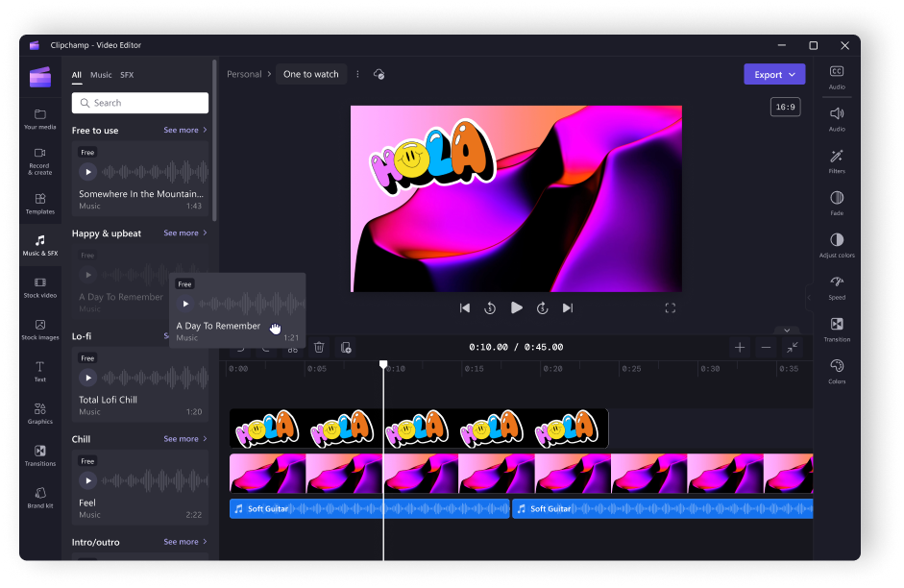The height and width of the screenshot is (588, 904).
Task: Duplicate clip using the duplicate icon
Action: point(346,347)
